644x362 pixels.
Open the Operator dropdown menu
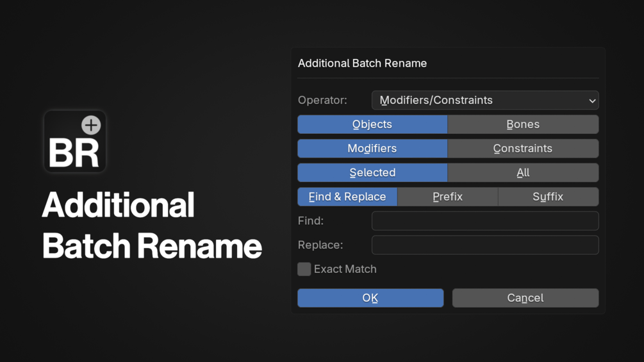pyautogui.click(x=485, y=100)
